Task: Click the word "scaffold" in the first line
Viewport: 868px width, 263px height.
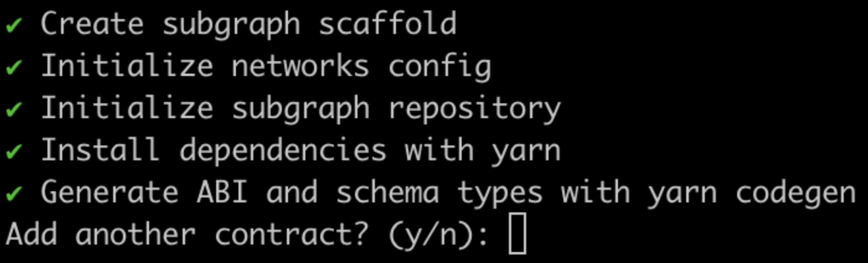Action: tap(388, 24)
